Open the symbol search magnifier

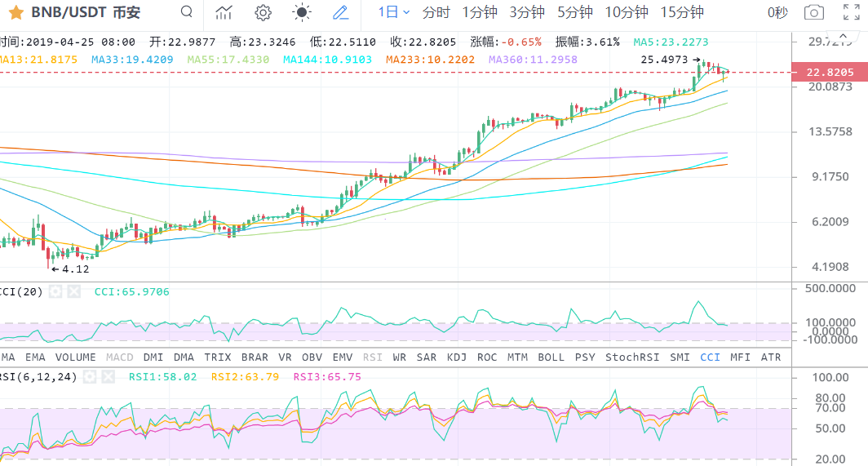187,12
